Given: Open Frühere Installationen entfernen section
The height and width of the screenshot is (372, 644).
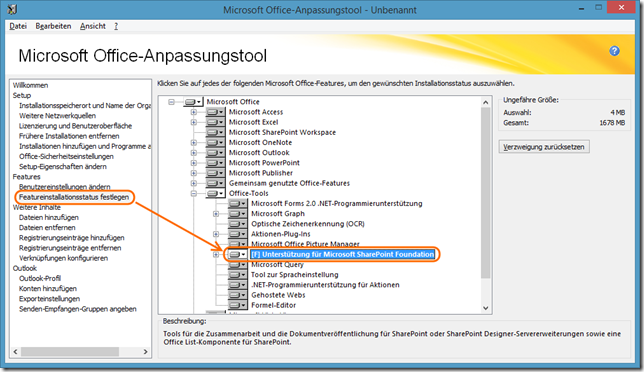Looking at the screenshot, I should [69, 136].
